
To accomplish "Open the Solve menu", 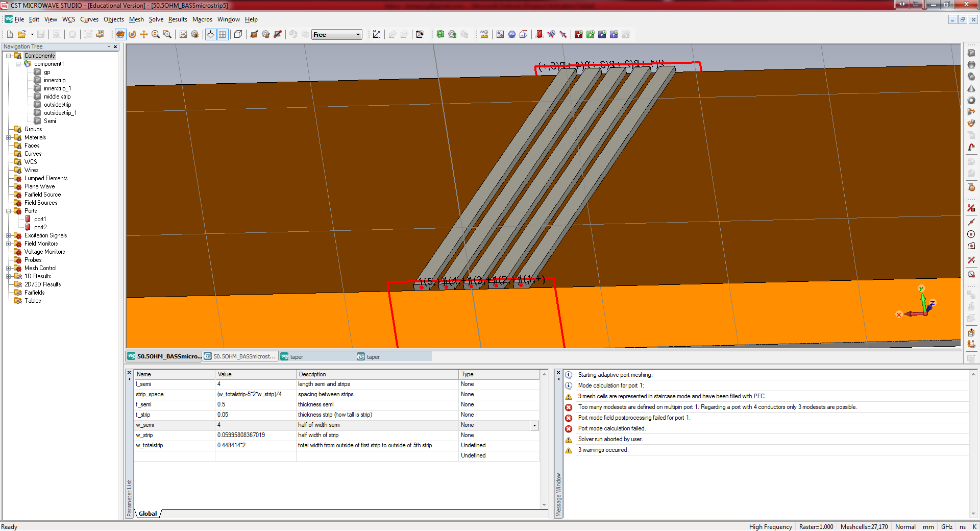I will tap(156, 19).
